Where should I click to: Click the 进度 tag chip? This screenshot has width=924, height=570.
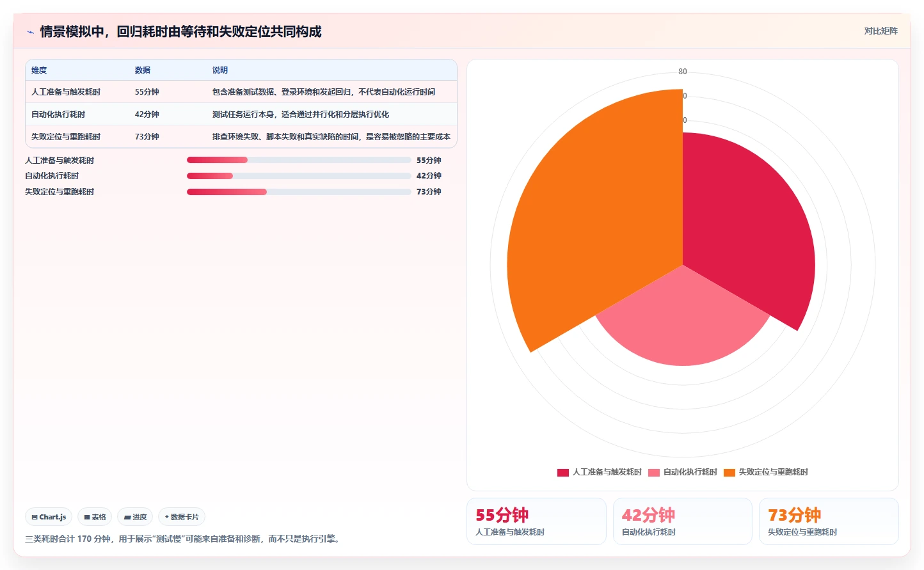[x=135, y=517]
